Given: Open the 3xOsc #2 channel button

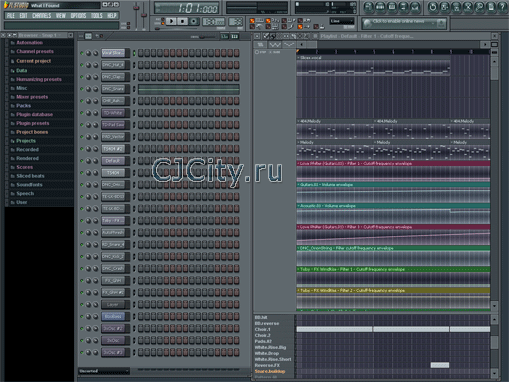Looking at the screenshot, I should point(113,329).
